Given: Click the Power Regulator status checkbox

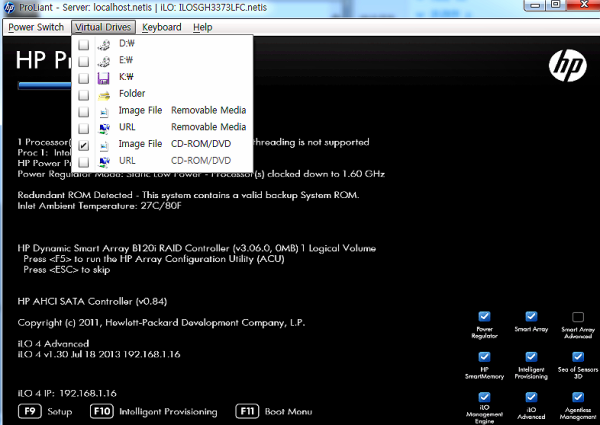Looking at the screenshot, I should [x=484, y=316].
